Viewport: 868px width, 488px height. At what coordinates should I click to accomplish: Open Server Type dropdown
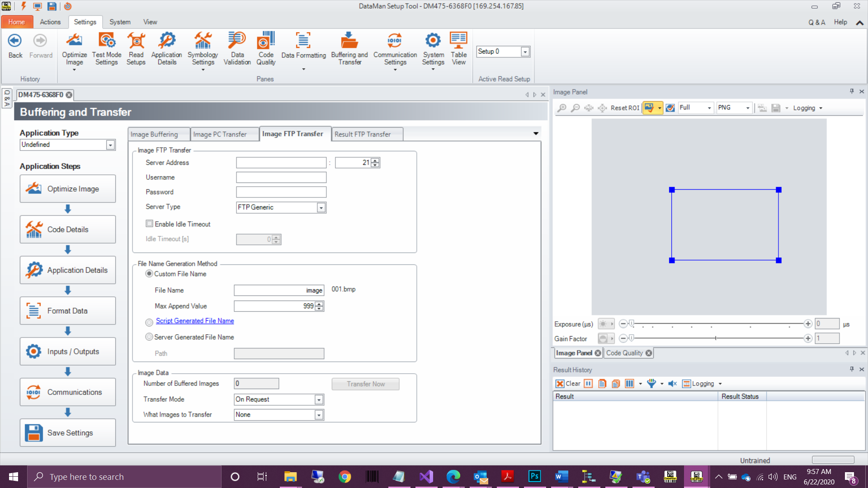pyautogui.click(x=321, y=207)
